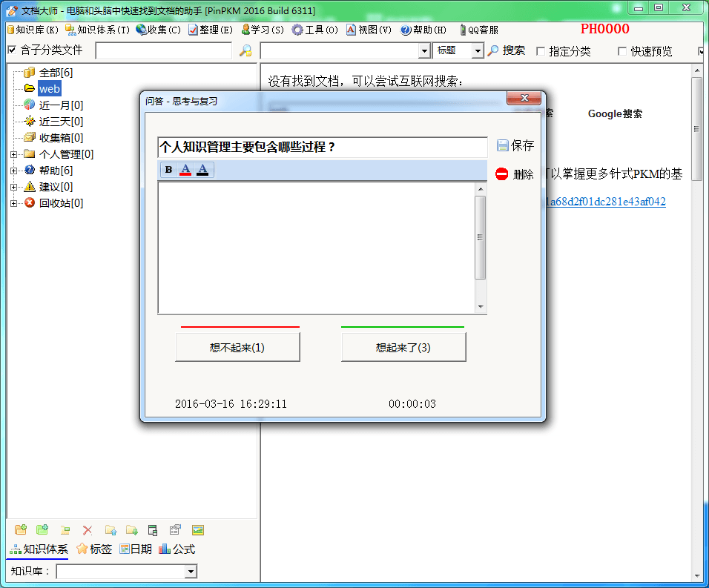Toggle bold formatting in the answer editor
Image resolution: width=709 pixels, height=588 pixels.
click(x=168, y=169)
